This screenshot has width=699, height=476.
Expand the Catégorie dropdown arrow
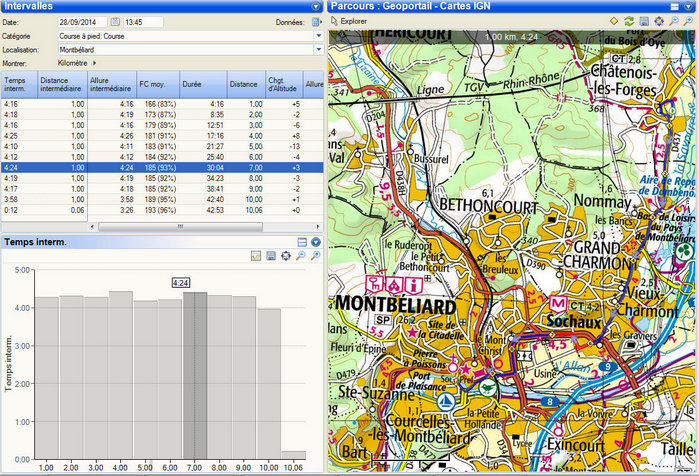pyautogui.click(x=319, y=36)
